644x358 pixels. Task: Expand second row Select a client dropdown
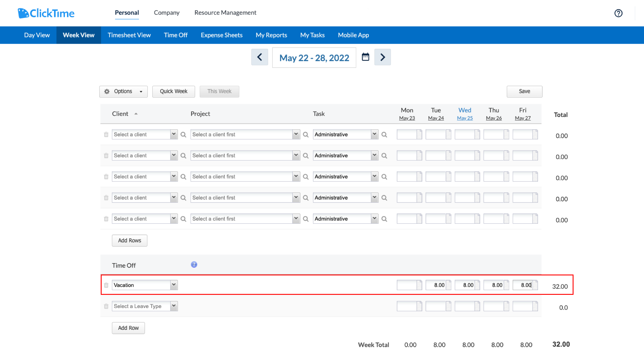tap(174, 155)
